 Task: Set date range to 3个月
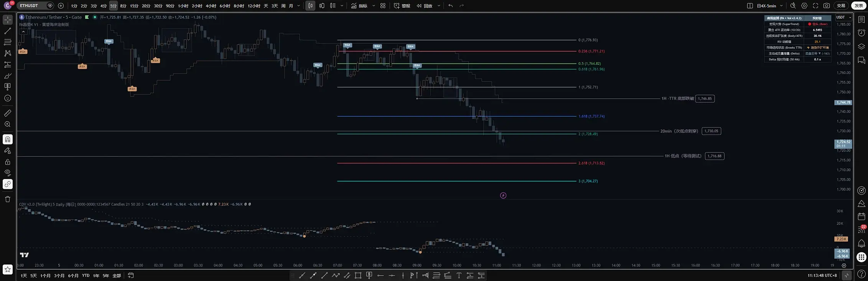click(x=59, y=275)
